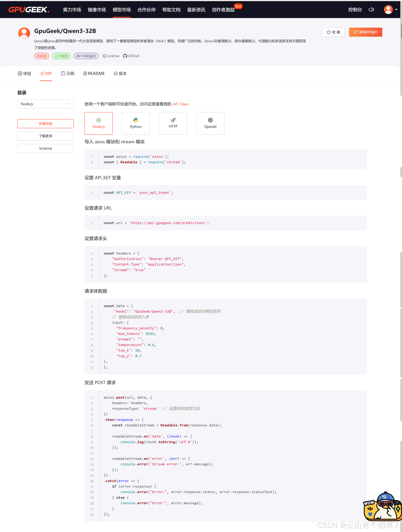Choose the HTTP client option

173,123
